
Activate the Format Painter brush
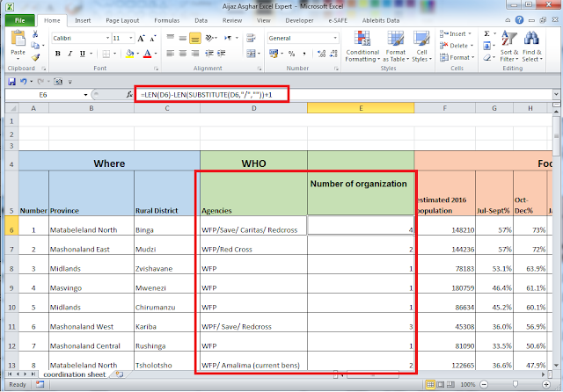tap(35, 57)
